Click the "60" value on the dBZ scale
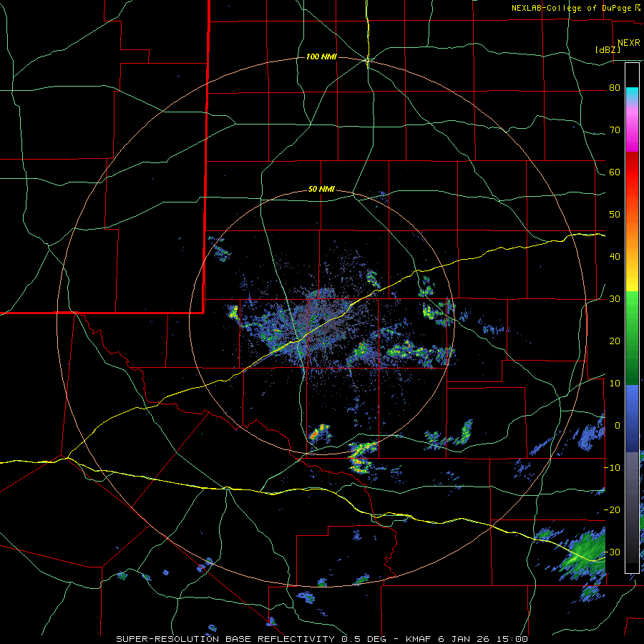Viewport: 644px width, 644px height. [615, 172]
